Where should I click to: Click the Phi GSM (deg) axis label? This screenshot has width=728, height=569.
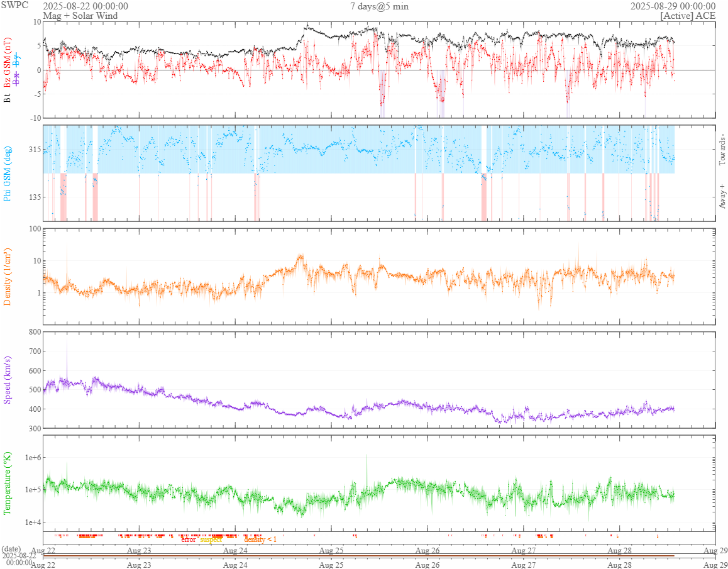pyautogui.click(x=8, y=173)
